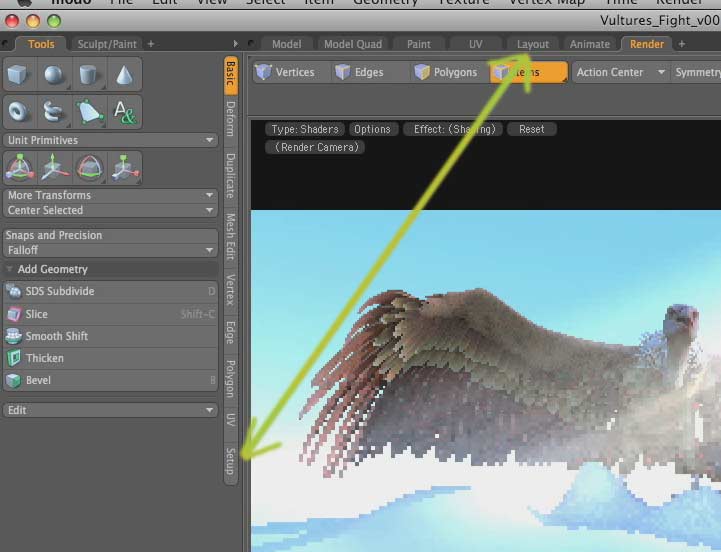Image resolution: width=721 pixels, height=552 pixels.
Task: Open the Edit dropdown
Action: tap(110, 410)
